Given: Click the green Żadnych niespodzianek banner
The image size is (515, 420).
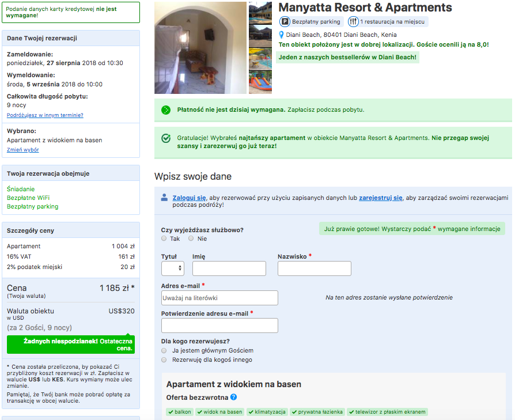Looking at the screenshot, I should pos(71,345).
